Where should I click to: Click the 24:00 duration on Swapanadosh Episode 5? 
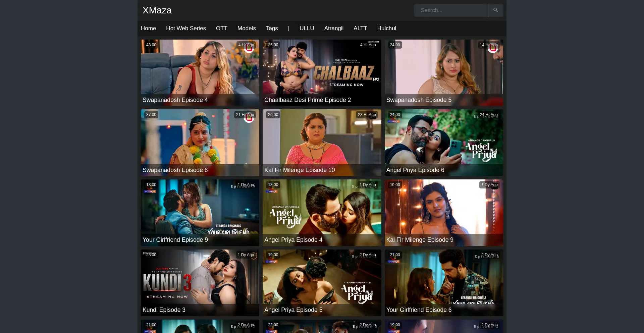pyautogui.click(x=395, y=45)
